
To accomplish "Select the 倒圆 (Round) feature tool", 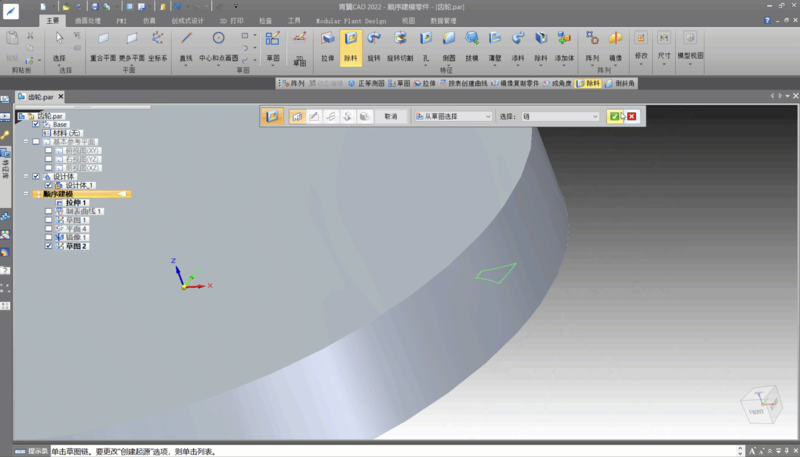I will pos(448,44).
